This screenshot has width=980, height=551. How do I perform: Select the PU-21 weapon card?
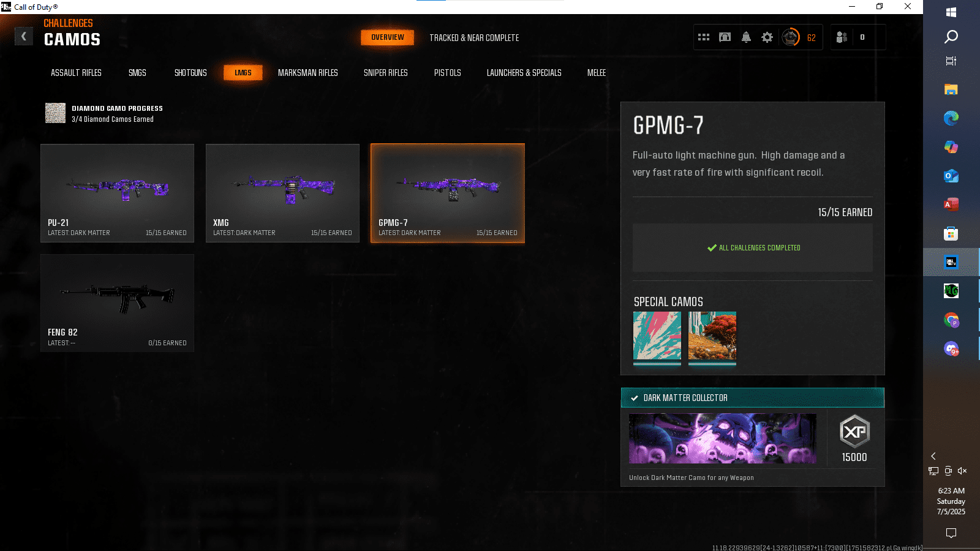[117, 193]
